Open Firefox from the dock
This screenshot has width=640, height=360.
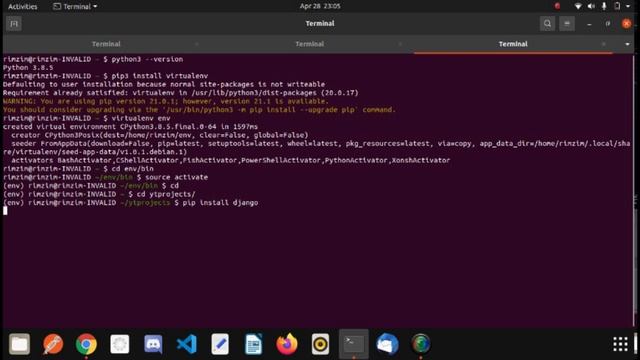click(287, 344)
